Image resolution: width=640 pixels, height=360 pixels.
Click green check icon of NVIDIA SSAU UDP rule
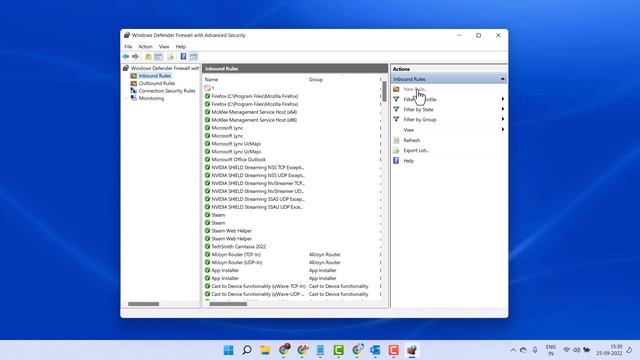point(207,207)
